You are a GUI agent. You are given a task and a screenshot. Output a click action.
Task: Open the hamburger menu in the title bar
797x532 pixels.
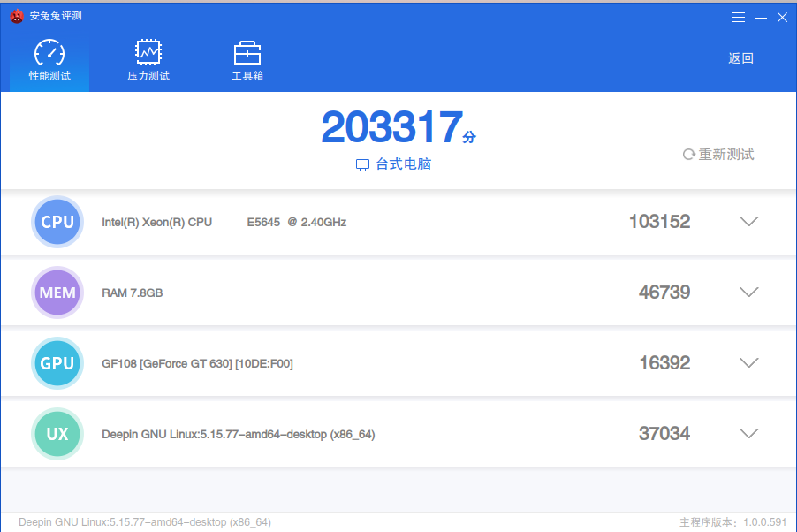(x=739, y=16)
